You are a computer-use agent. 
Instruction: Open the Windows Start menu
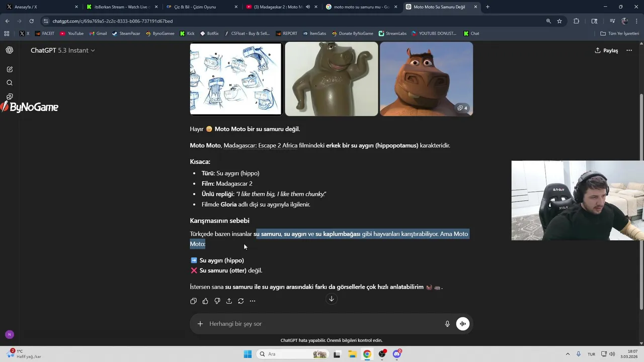pyautogui.click(x=248, y=354)
